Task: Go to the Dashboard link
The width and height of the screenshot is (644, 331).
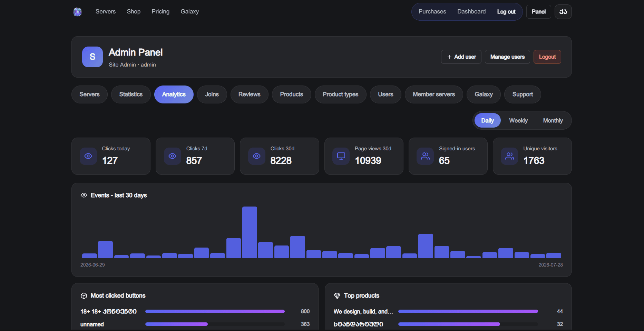Action: tap(471, 12)
